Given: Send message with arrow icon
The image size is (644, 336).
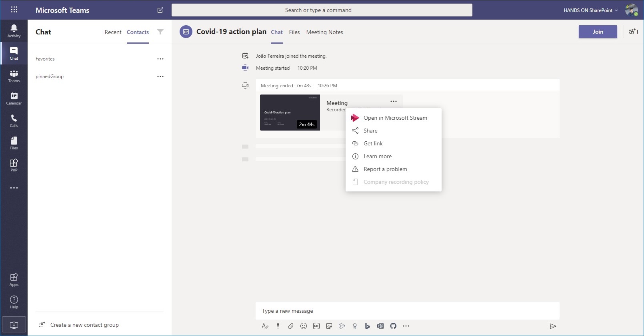Looking at the screenshot, I should [x=553, y=326].
